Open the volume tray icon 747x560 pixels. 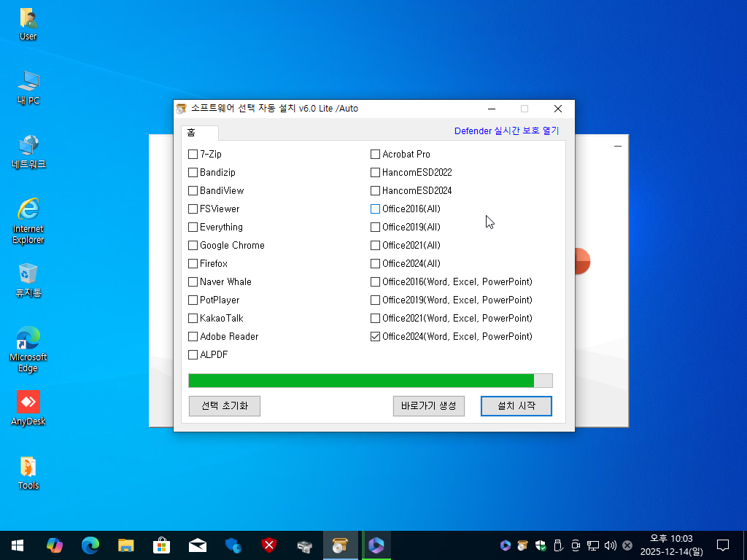[x=610, y=545]
